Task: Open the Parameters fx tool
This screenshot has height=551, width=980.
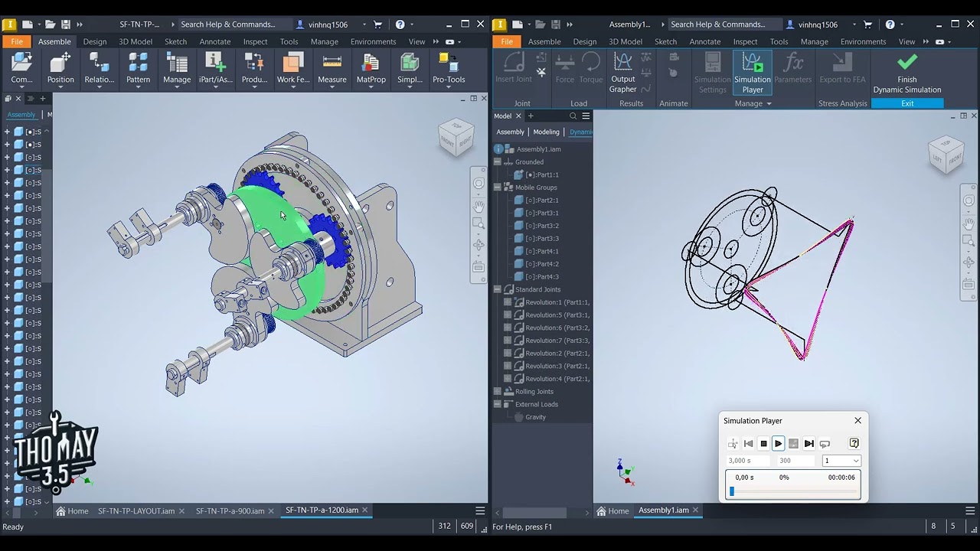Action: click(792, 69)
